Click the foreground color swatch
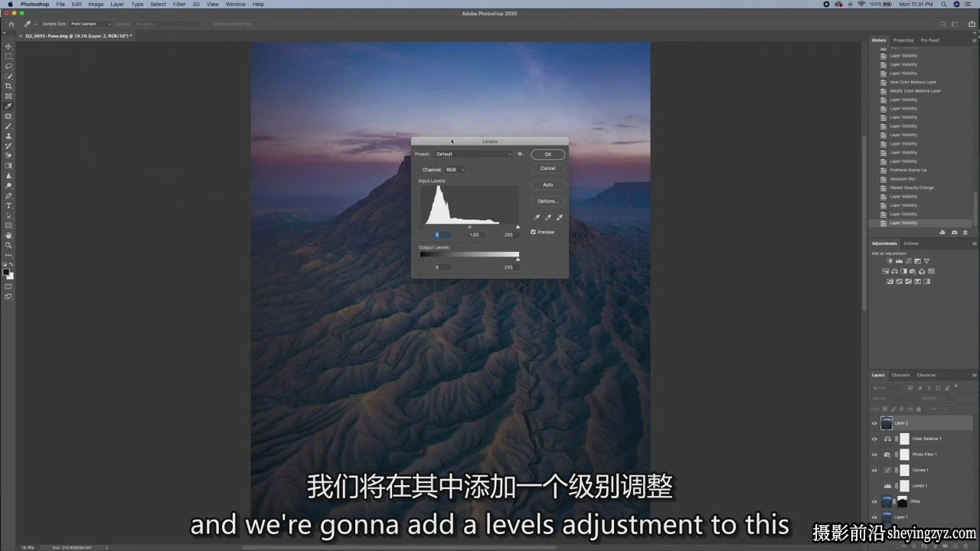980x551 pixels. (6, 272)
